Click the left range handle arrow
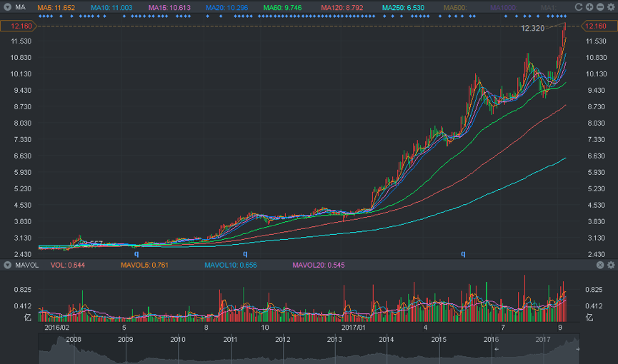The image size is (618, 364). click(x=497, y=349)
